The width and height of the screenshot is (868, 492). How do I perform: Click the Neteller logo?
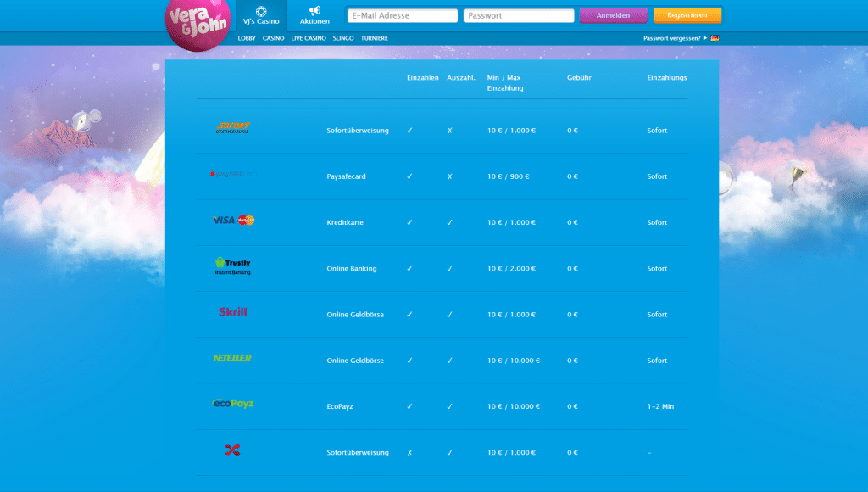click(232, 358)
